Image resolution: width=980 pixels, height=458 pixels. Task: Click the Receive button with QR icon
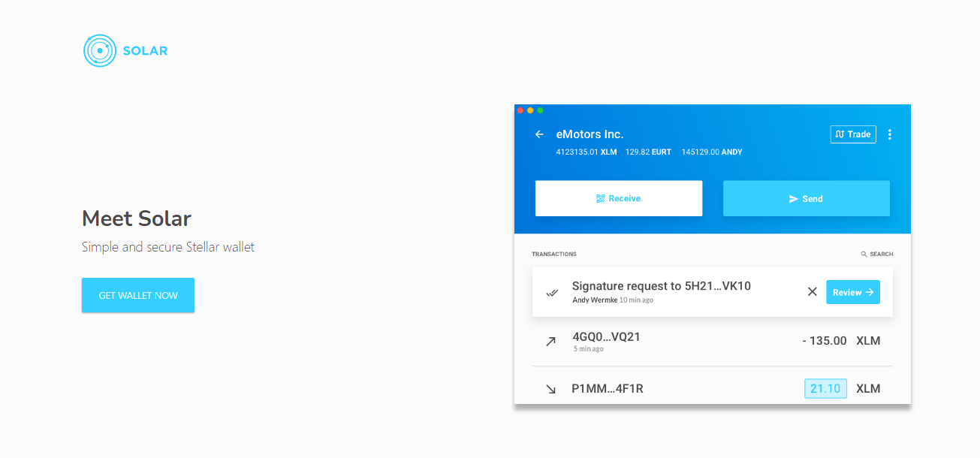tap(619, 198)
